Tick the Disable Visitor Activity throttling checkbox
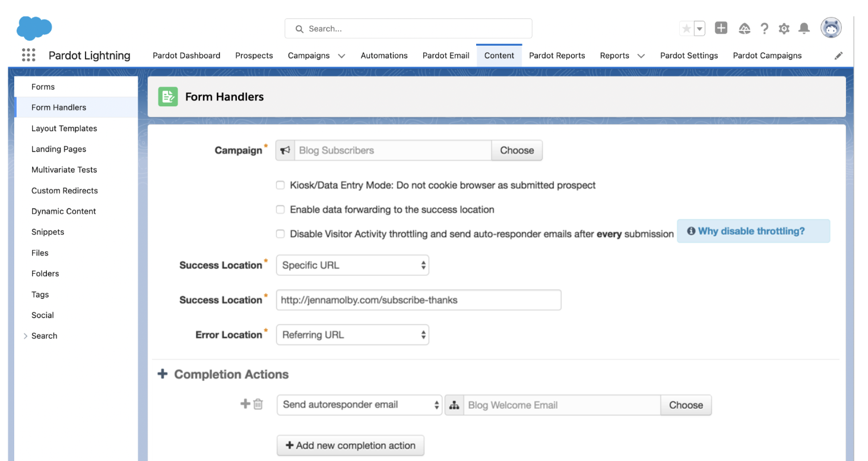The image size is (868, 461). 280,234
